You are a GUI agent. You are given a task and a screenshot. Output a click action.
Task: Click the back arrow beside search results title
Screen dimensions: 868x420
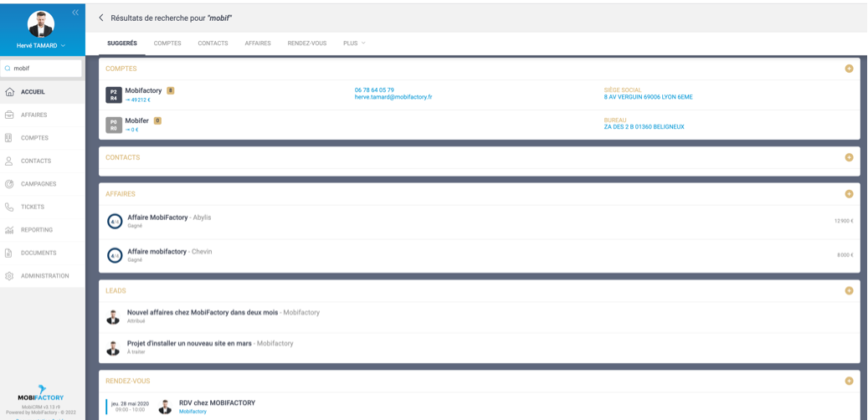(101, 18)
